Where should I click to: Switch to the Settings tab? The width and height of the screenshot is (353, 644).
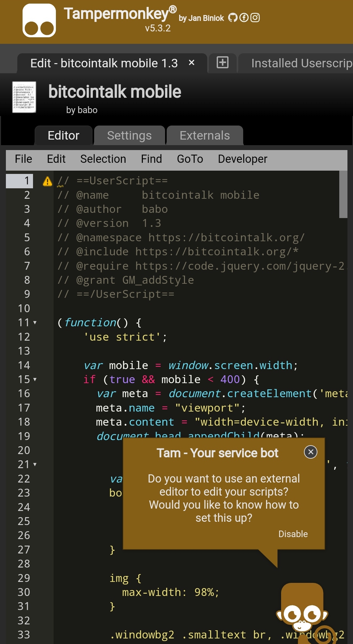pos(129,135)
